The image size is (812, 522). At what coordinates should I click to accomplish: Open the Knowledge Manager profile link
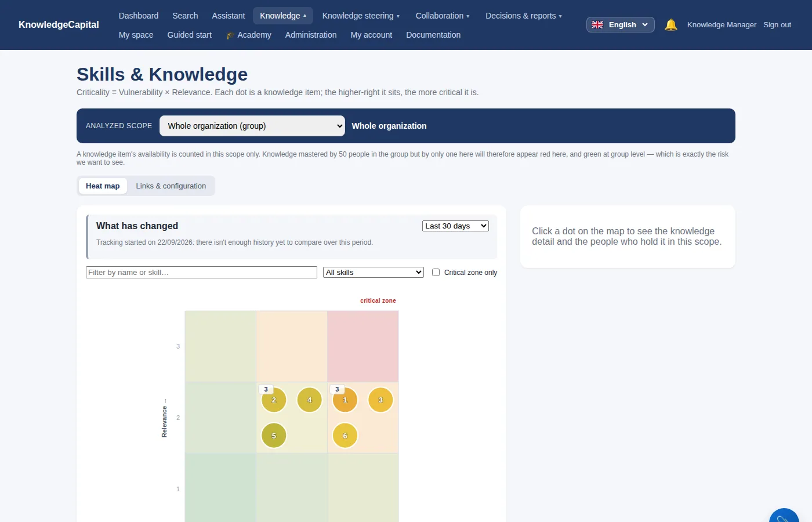point(722,24)
